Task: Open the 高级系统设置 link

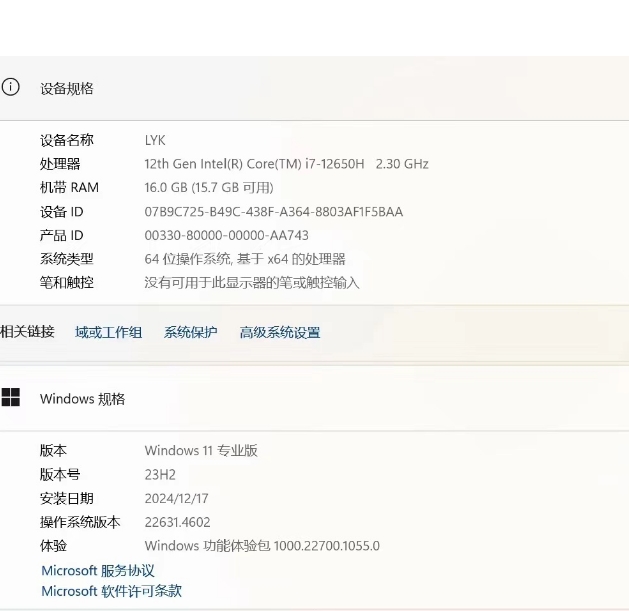Action: tap(280, 333)
